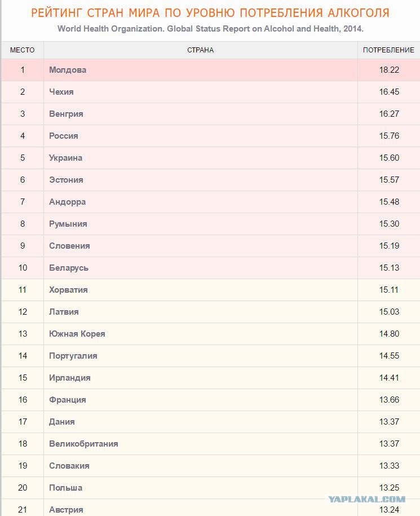
Task: Click on Чехия in the table
Action: point(61,92)
